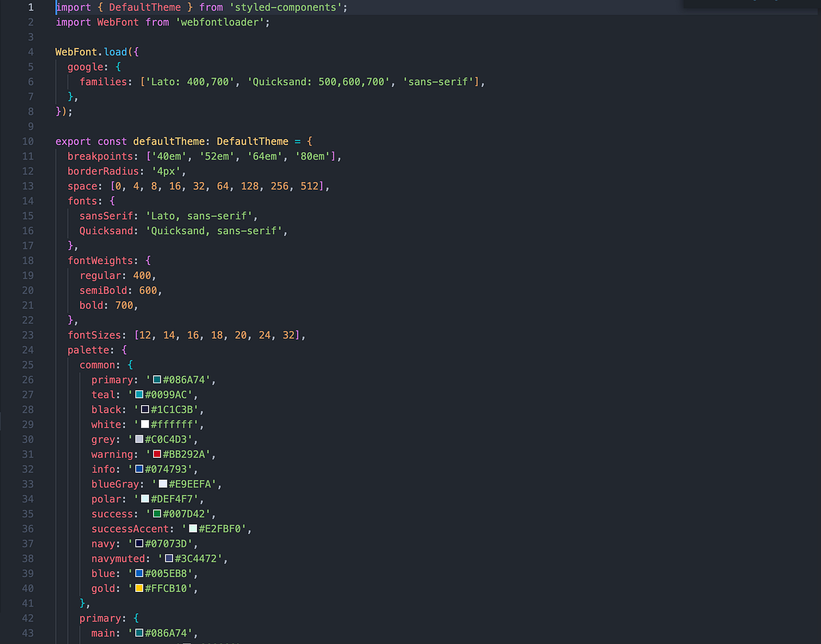821x644 pixels.
Task: Click the 'palette' property key
Action: pos(88,350)
